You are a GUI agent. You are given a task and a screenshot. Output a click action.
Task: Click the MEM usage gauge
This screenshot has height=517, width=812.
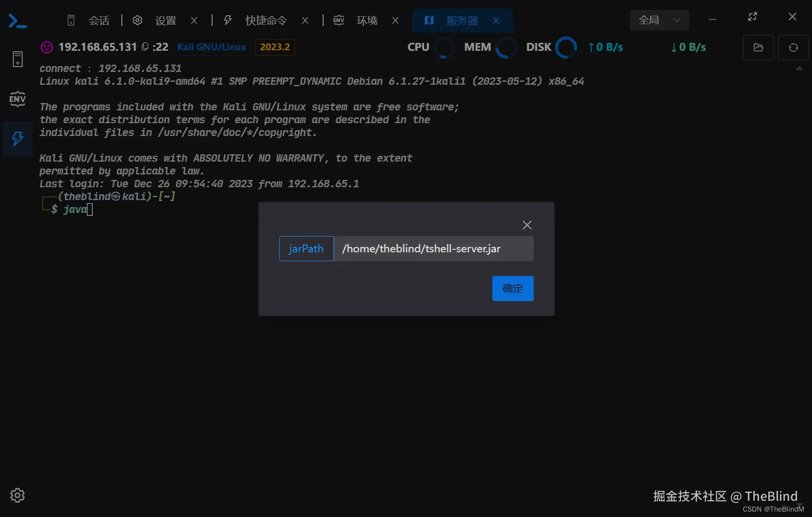coord(506,47)
